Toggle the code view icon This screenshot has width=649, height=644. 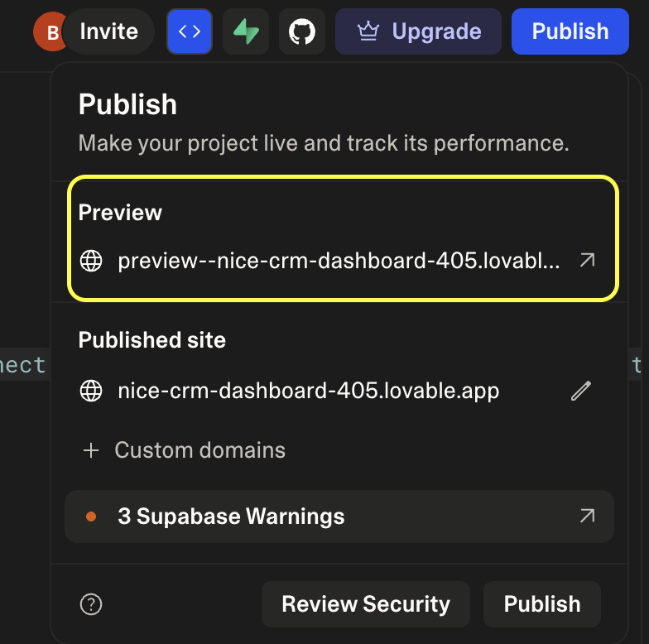tap(190, 31)
